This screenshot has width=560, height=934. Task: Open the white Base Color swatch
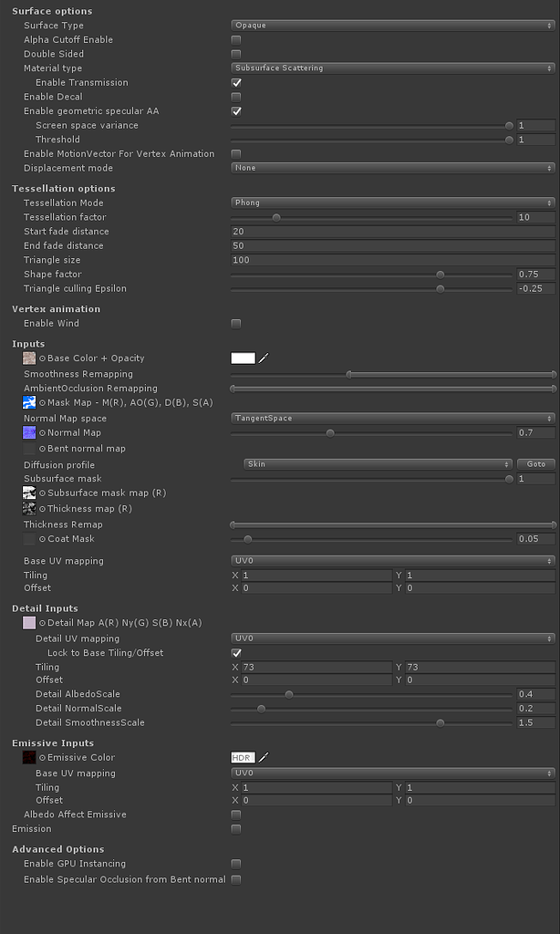tap(243, 358)
